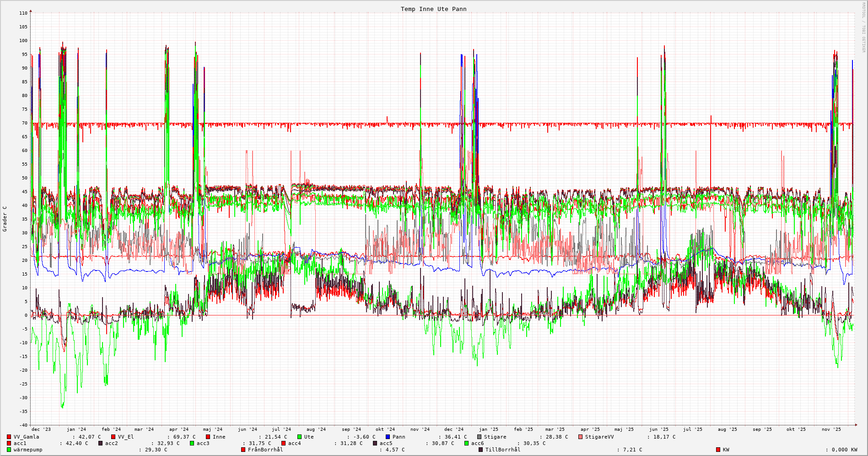
Task: Click the green Ute legend swatch
Action: (x=299, y=437)
